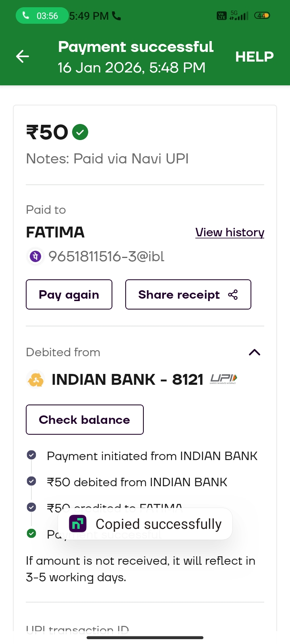Collapse the Debited from section
Image resolution: width=290 pixels, height=644 pixels.
255,353
